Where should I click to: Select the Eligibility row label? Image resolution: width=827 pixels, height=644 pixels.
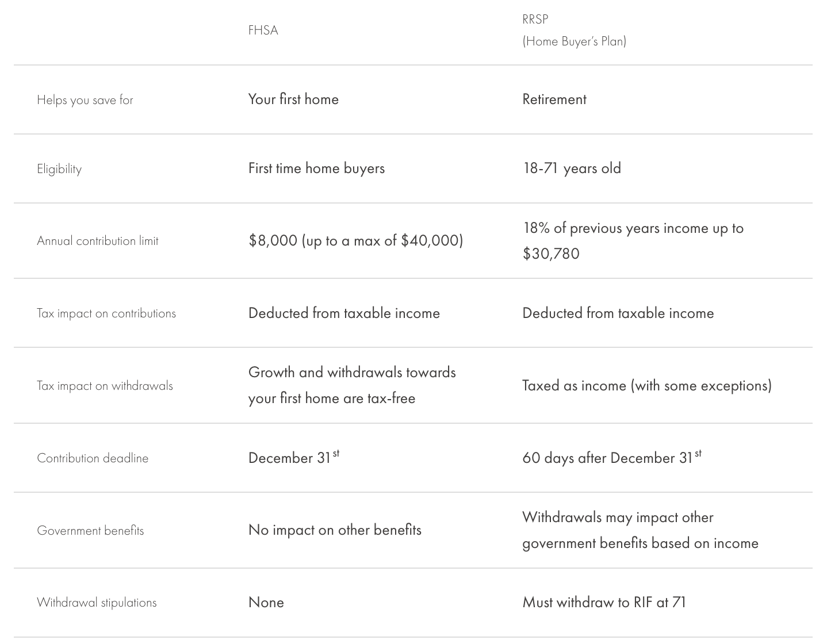(x=59, y=169)
